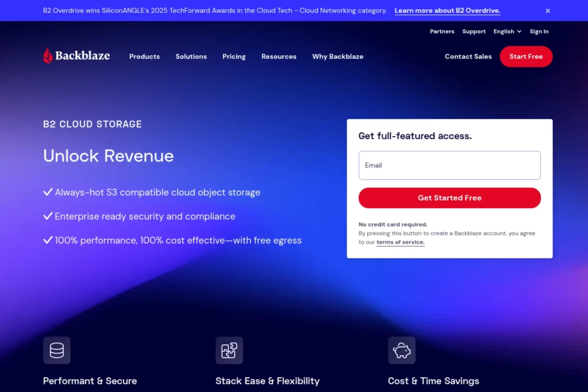
Task: Select the Stack Ease & Flexibility puzzle icon
Action: coord(229,350)
